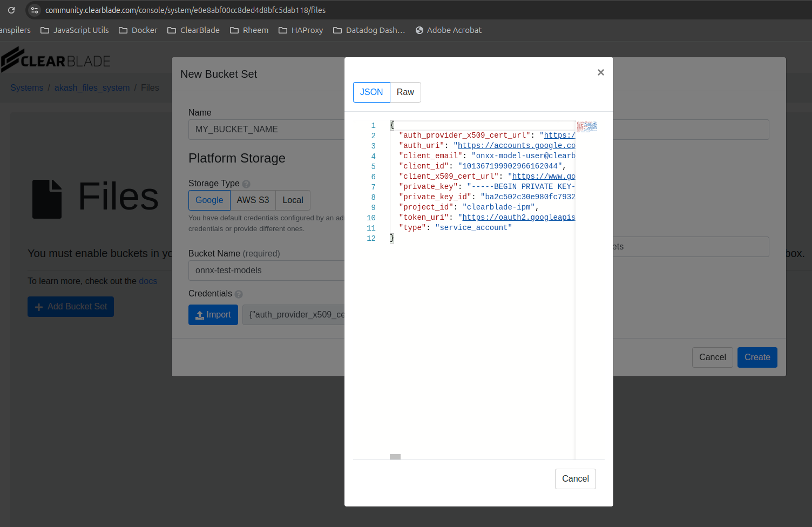Switch to the Raw tab

click(405, 92)
